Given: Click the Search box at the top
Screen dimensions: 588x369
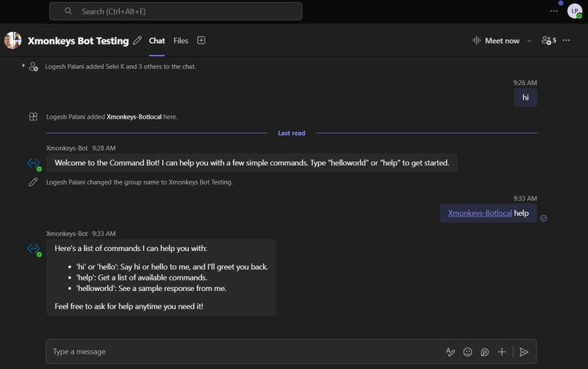Looking at the screenshot, I should click(x=176, y=11).
